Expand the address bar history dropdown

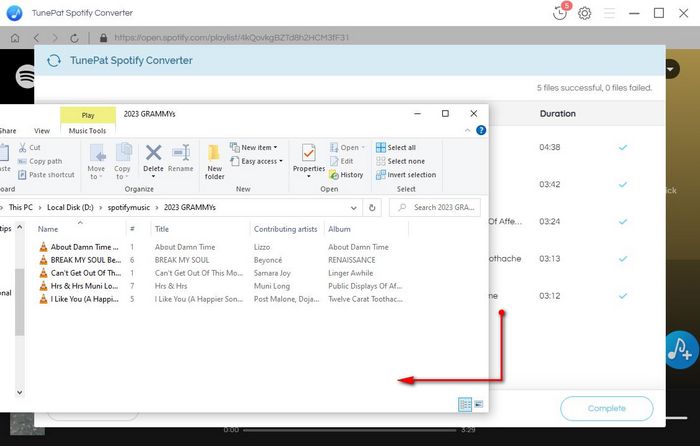click(354, 208)
